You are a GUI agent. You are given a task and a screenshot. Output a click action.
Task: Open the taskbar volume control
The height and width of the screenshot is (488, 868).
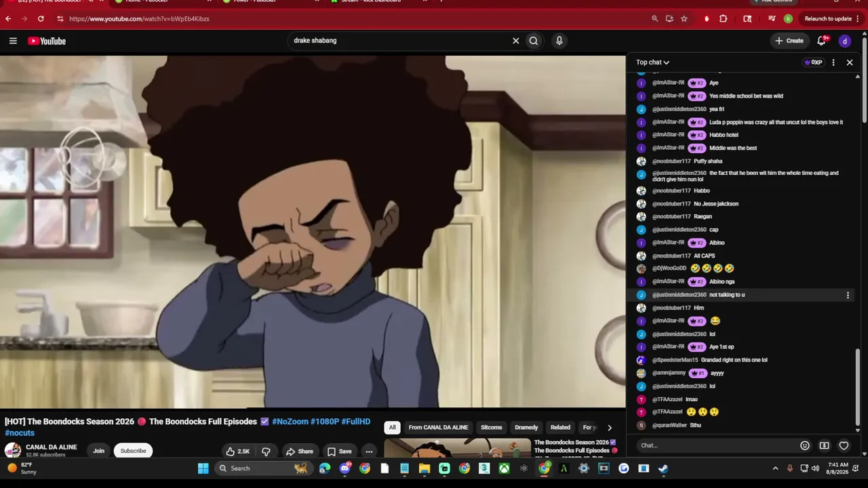(x=815, y=468)
